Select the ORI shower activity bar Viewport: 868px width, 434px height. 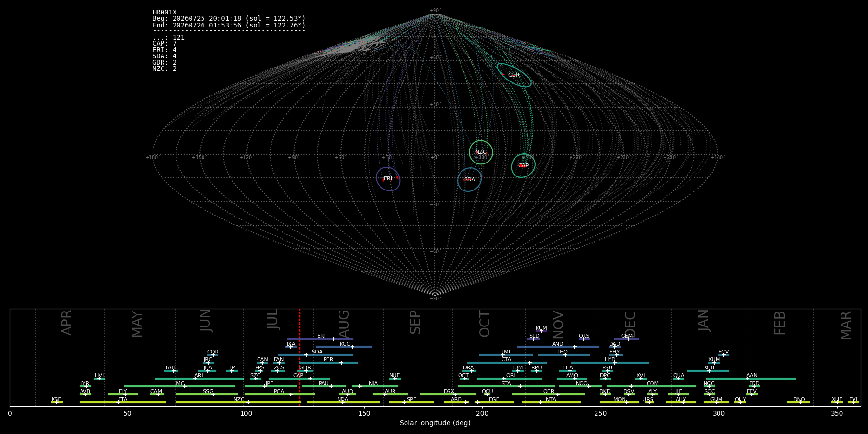click(510, 379)
